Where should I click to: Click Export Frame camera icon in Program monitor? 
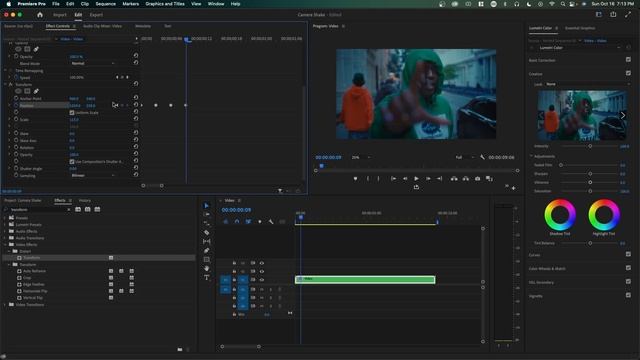tap(478, 179)
